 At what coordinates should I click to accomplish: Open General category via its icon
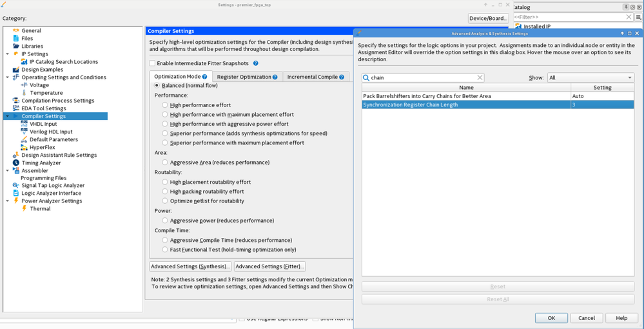pos(16,30)
